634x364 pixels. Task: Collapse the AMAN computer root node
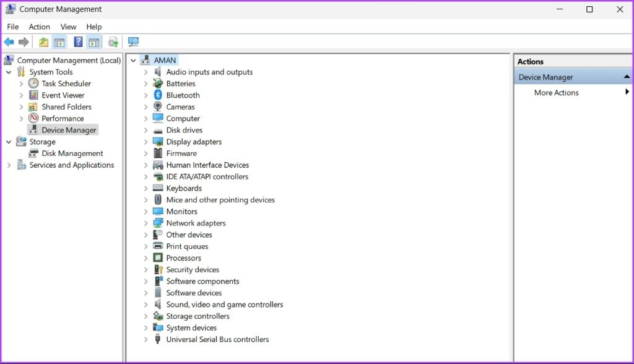[133, 60]
